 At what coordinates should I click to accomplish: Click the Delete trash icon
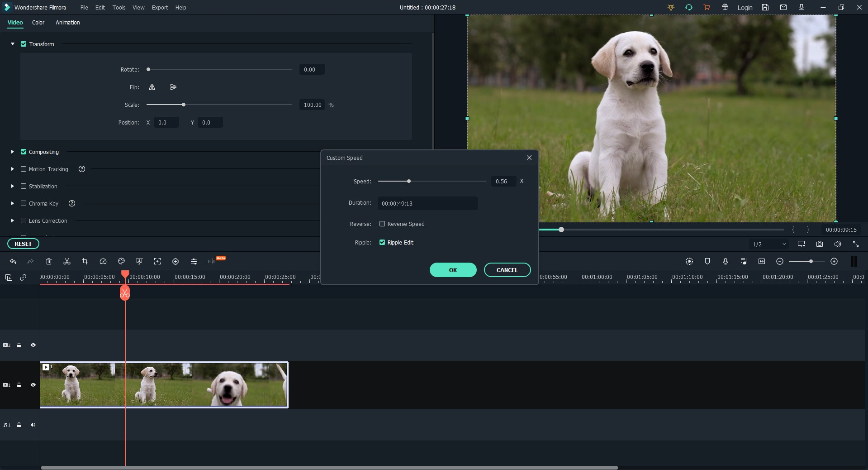tap(49, 261)
